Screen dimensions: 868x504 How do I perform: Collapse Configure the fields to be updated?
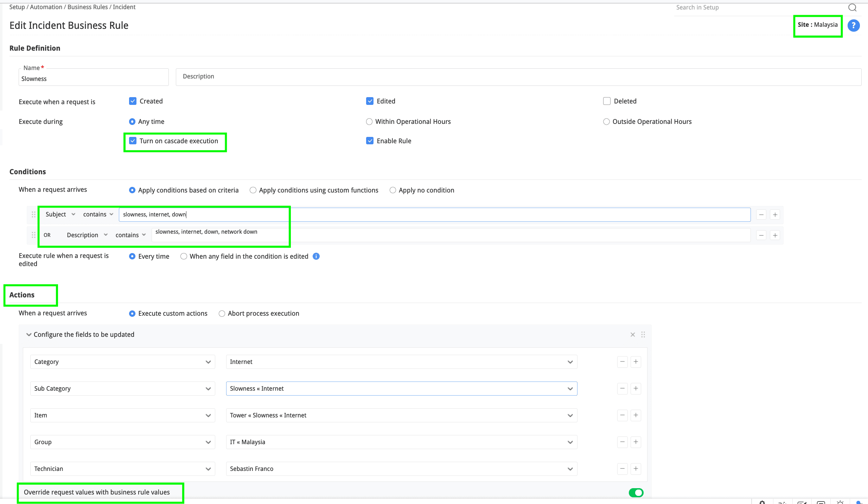coord(29,335)
